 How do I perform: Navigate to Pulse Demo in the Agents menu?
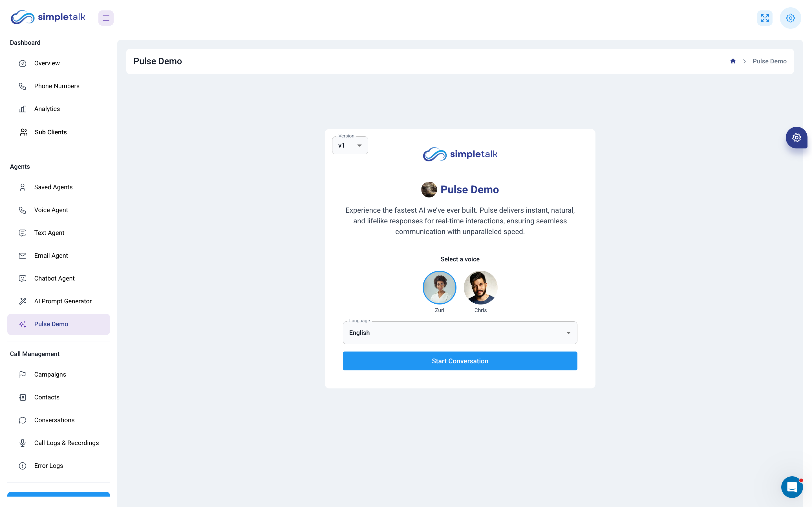pyautogui.click(x=51, y=324)
